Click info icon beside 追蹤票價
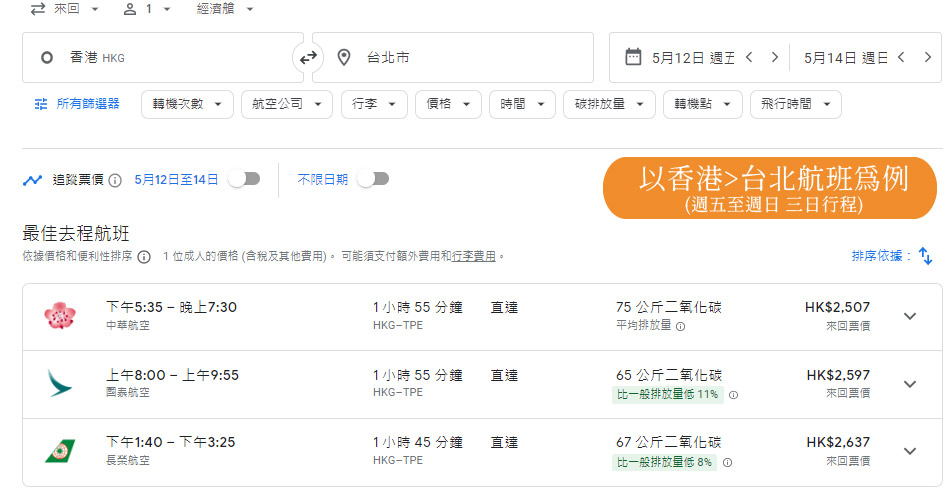Image resolution: width=947 pixels, height=488 pixels. (115, 180)
